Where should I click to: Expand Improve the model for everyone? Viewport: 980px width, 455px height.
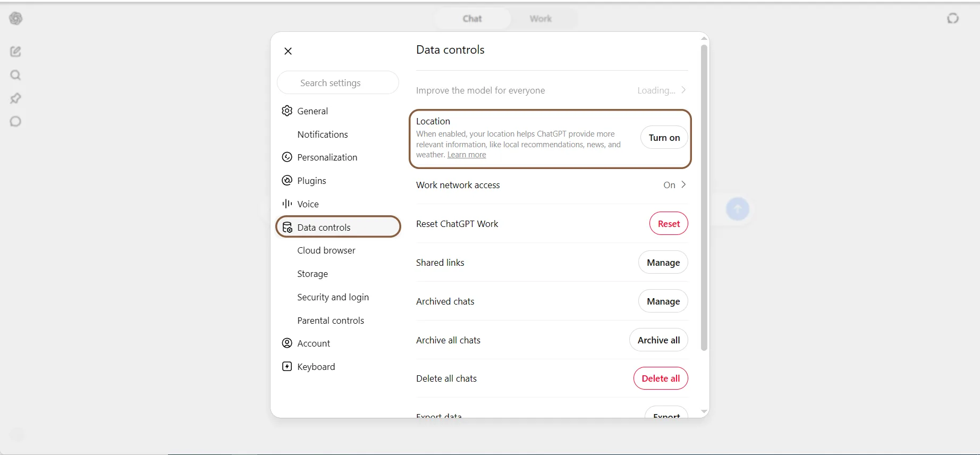tap(552, 90)
